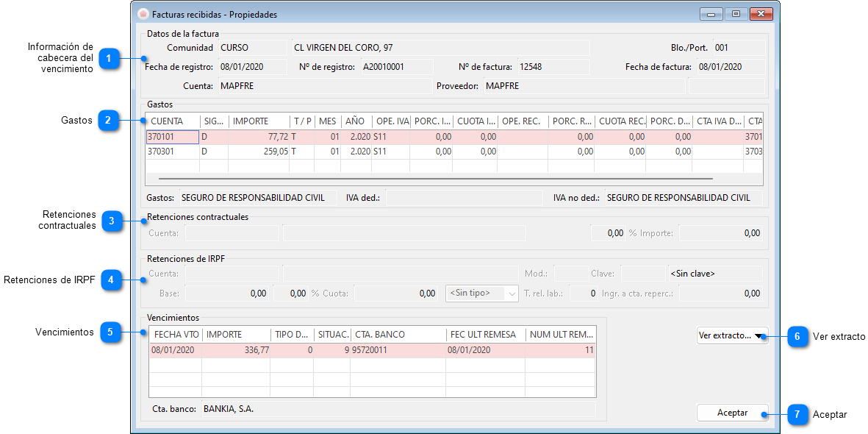Viewport: 868px width, 434px height.
Task: Click the OPE. REC. column header
Action: pyautogui.click(x=523, y=121)
